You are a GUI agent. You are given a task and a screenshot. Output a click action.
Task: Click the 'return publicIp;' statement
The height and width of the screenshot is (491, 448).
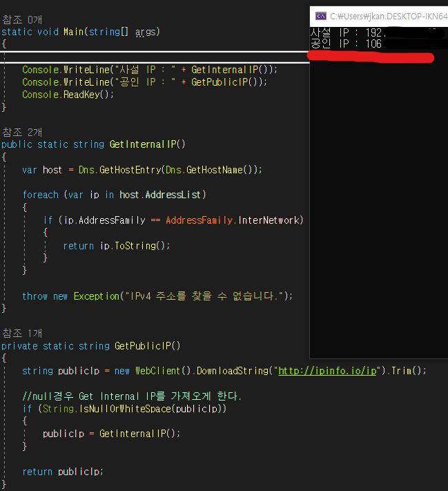63,472
